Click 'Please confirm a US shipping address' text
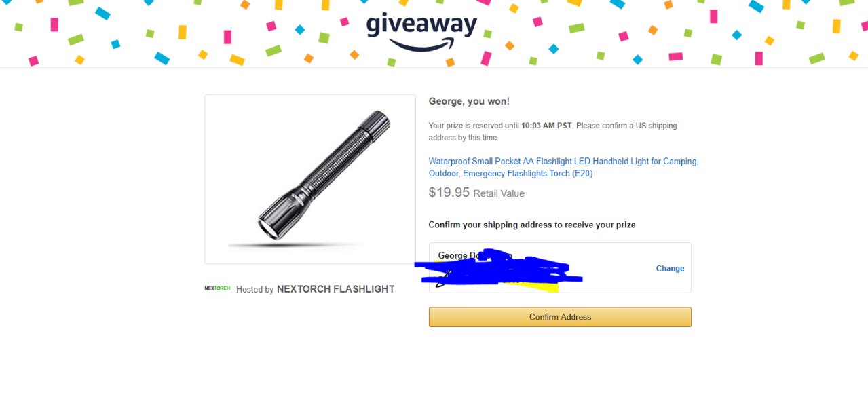 [552, 132]
